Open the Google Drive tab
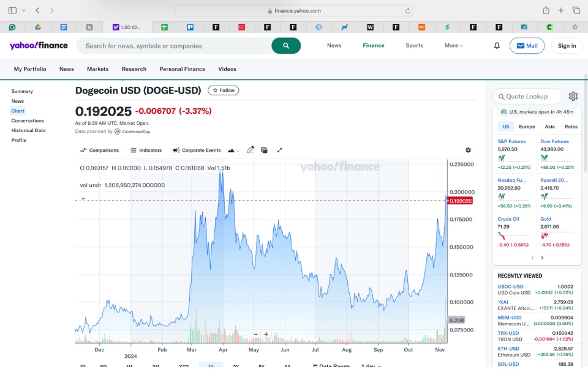 coord(38,27)
